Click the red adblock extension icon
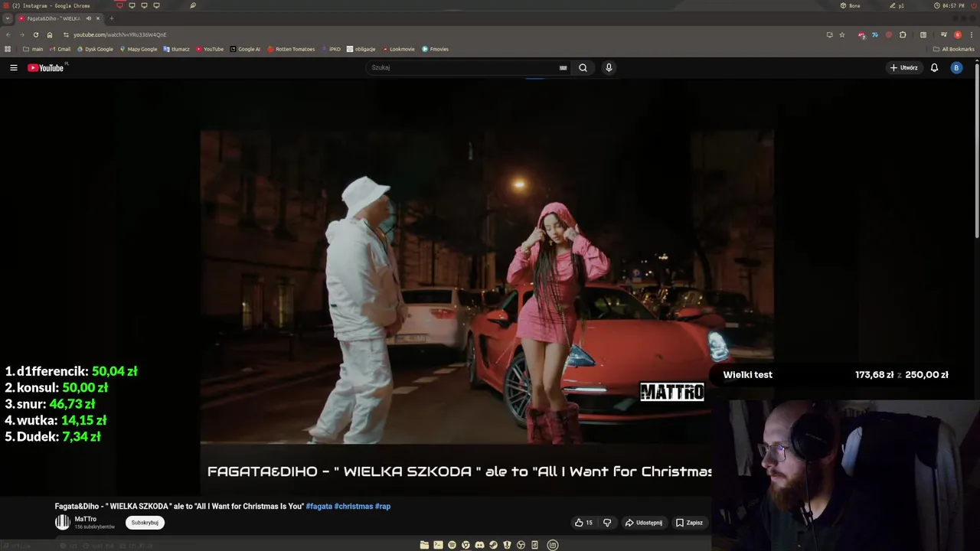 pyautogui.click(x=861, y=34)
